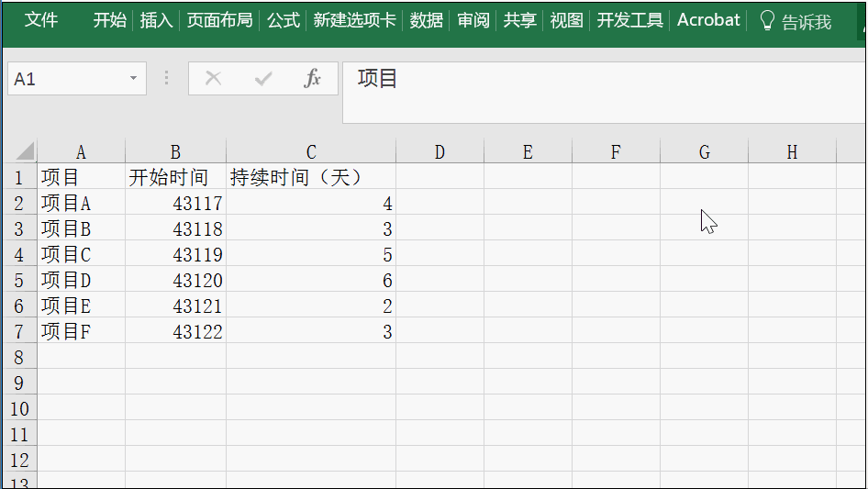Image resolution: width=868 pixels, height=489 pixels.
Task: Go to the 新建选项卡 tab
Action: 354,20
